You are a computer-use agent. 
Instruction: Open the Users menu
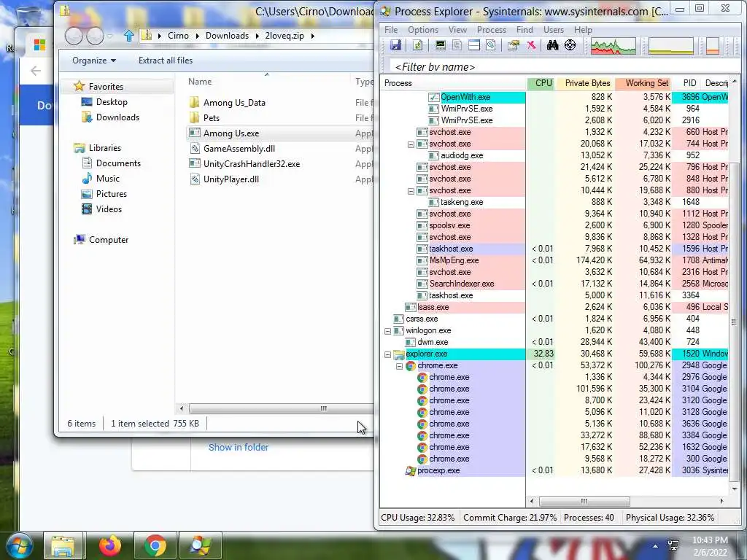554,29
